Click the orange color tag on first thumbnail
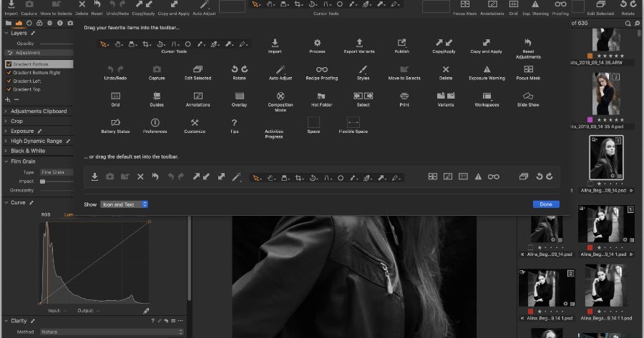Viewport: 644px width, 338px height. click(590, 56)
